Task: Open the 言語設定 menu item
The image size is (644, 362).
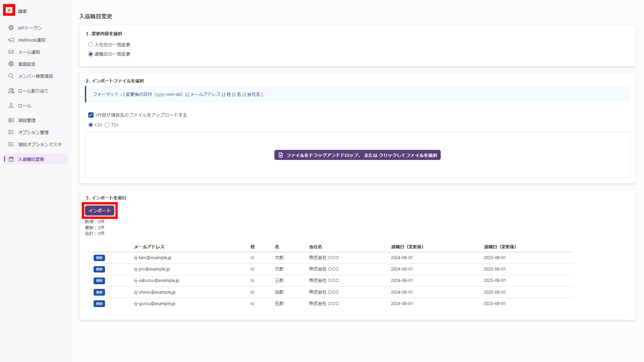Action: click(27, 64)
